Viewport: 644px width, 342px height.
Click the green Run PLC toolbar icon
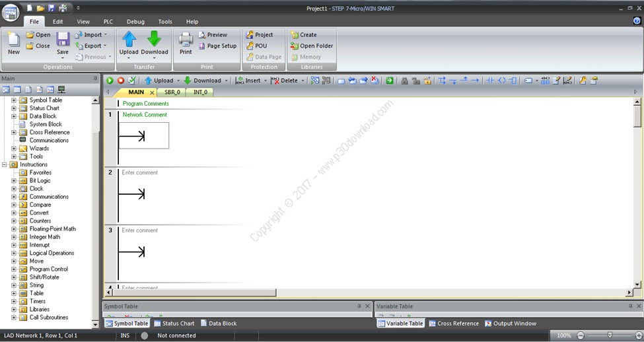110,81
